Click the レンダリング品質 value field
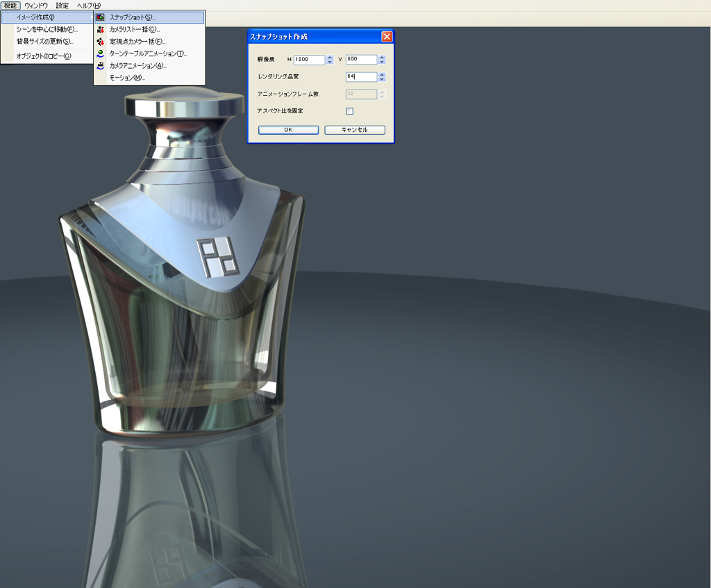711x588 pixels. click(360, 77)
